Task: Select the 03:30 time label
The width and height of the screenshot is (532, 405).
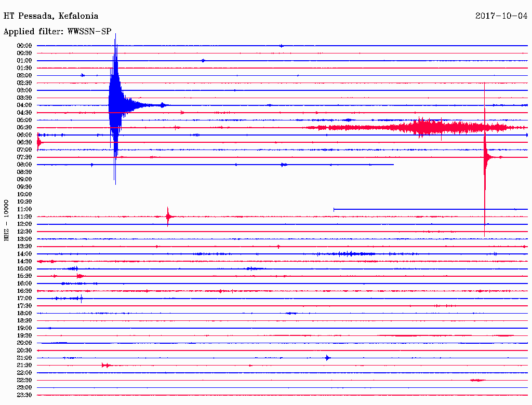Action: [x=24, y=98]
